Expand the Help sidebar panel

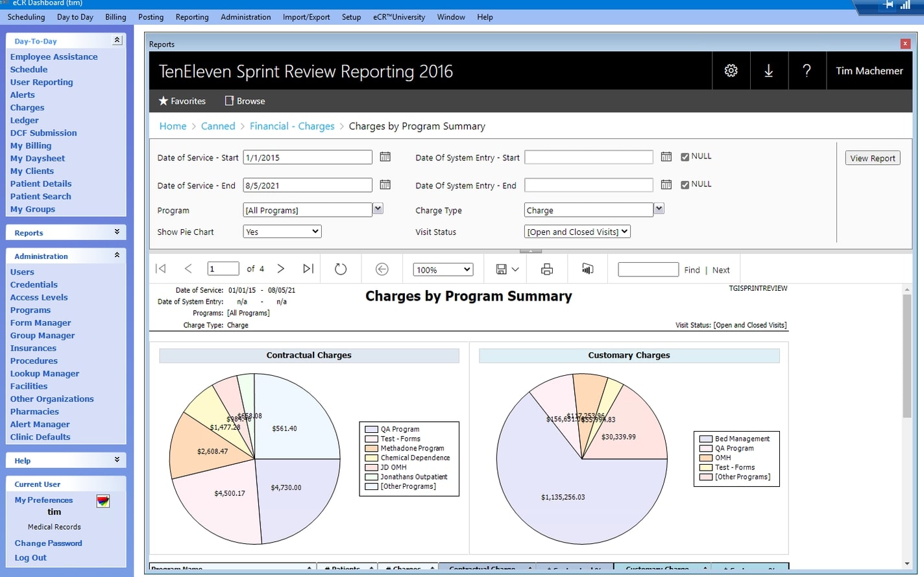pos(117,460)
